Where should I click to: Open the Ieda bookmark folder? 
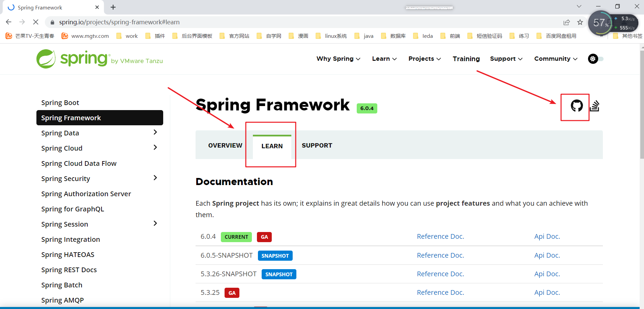pyautogui.click(x=423, y=36)
